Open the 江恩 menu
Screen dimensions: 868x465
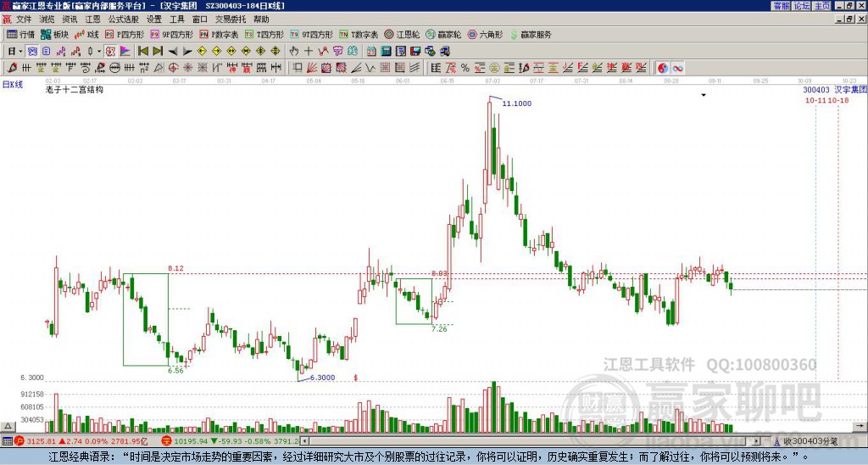pyautogui.click(x=92, y=20)
